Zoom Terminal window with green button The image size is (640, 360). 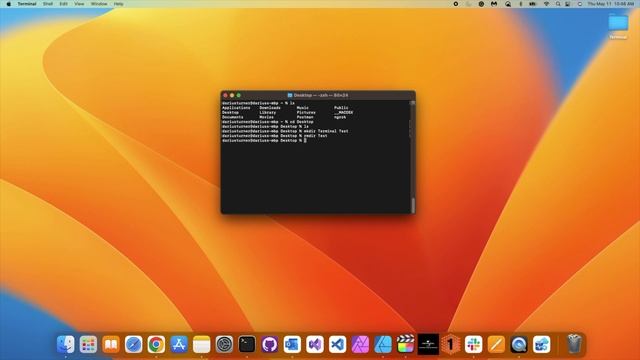[239, 95]
